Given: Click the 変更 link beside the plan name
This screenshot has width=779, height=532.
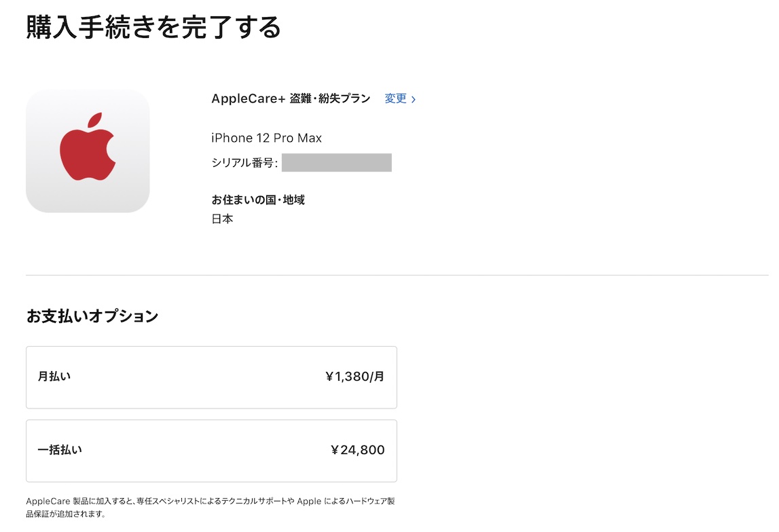Looking at the screenshot, I should click(x=395, y=98).
